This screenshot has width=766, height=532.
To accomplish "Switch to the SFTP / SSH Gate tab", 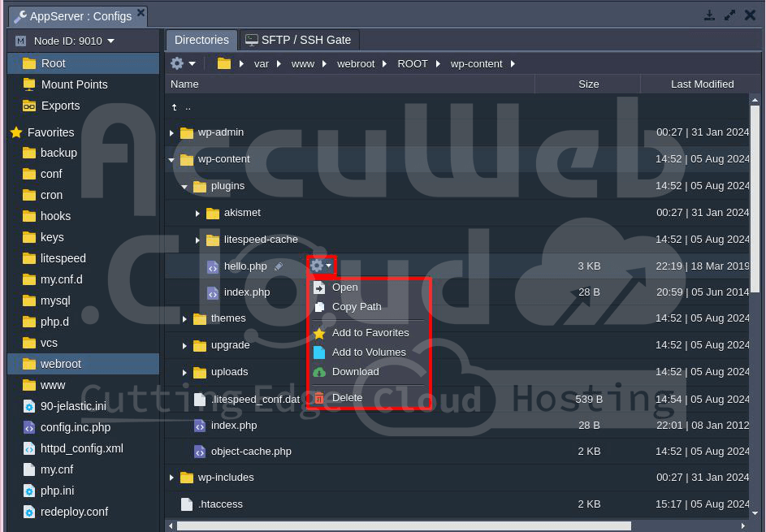I will pyautogui.click(x=298, y=40).
